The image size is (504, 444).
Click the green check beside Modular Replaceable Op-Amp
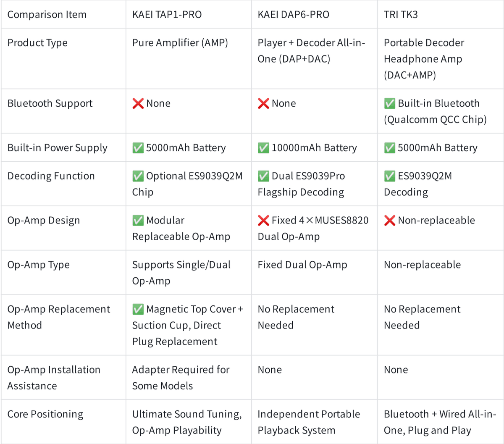click(138, 221)
